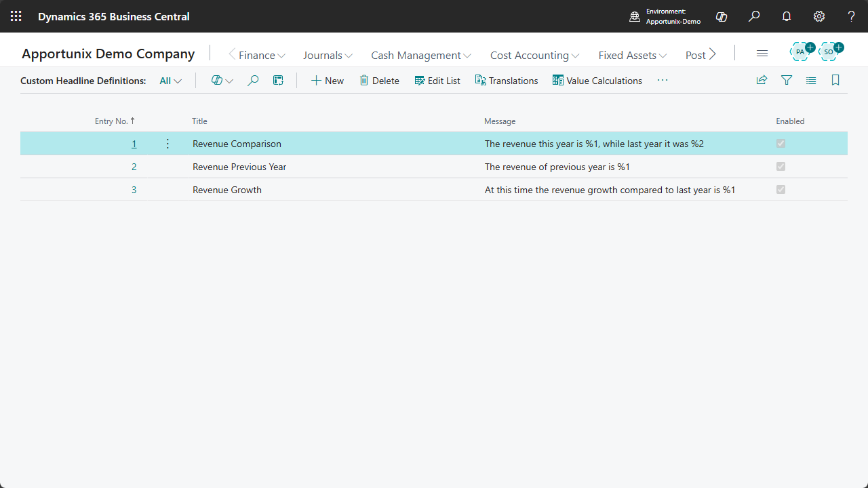The image size is (868, 488).
Task: Open the Cash Management dropdown
Action: 420,55
